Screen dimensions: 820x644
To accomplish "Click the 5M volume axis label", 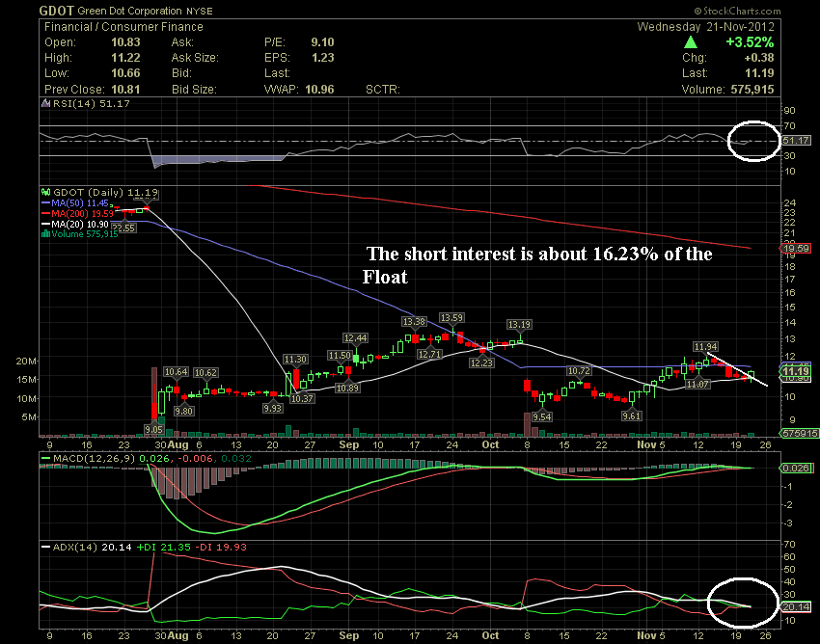I will point(29,417).
